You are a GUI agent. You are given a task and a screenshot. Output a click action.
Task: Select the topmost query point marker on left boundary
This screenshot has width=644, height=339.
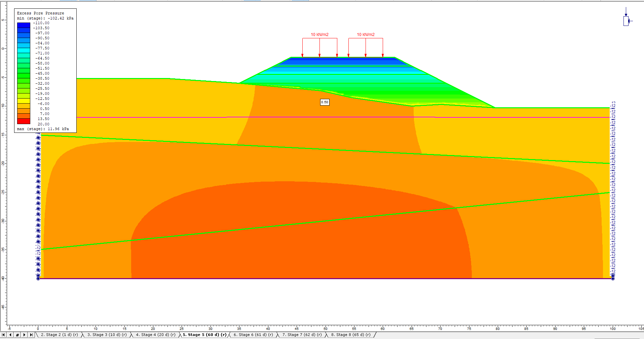38,137
